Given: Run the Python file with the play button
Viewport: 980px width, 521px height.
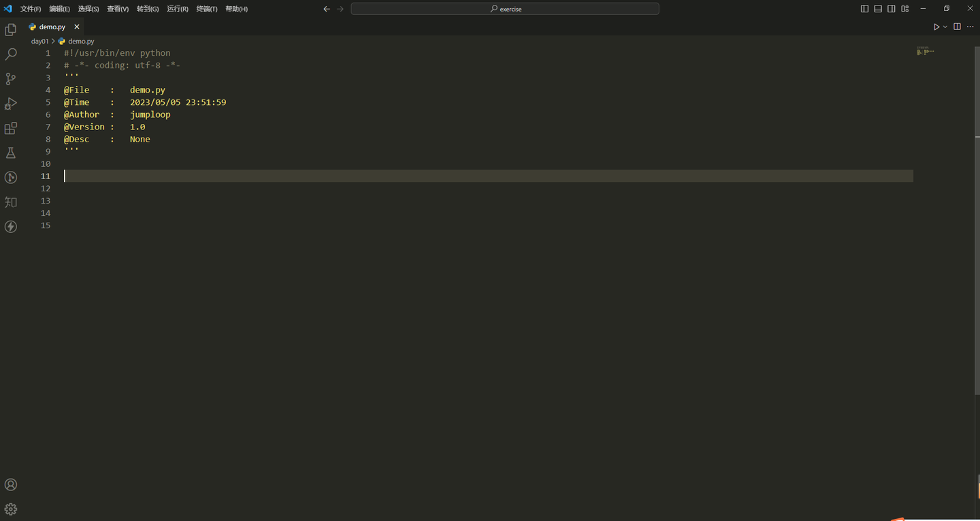Looking at the screenshot, I should coord(937,27).
